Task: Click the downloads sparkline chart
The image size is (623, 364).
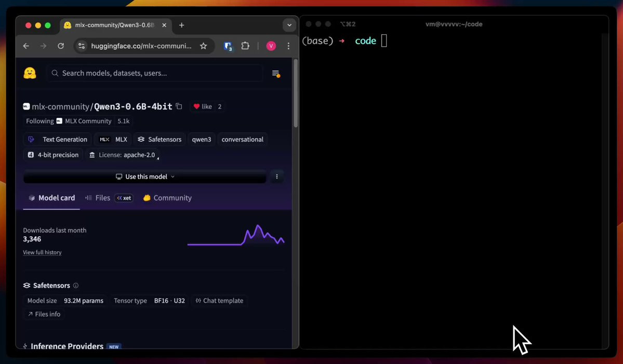Action: coord(235,235)
